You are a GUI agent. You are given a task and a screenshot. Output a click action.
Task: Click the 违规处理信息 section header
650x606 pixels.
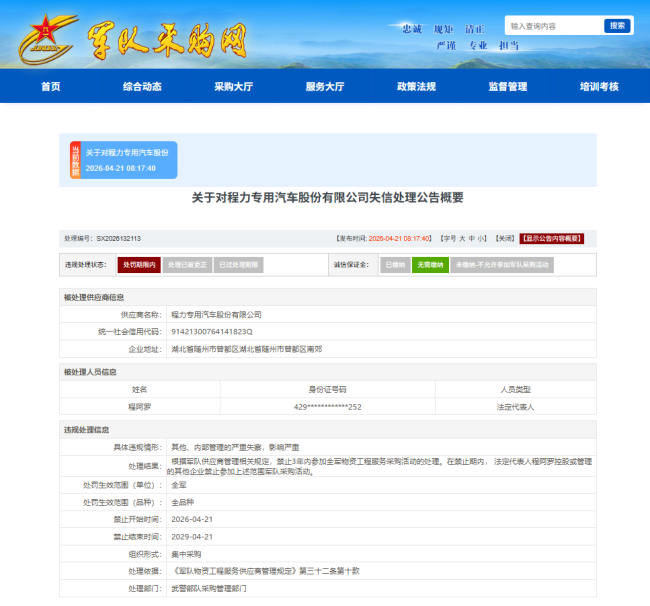(86, 430)
